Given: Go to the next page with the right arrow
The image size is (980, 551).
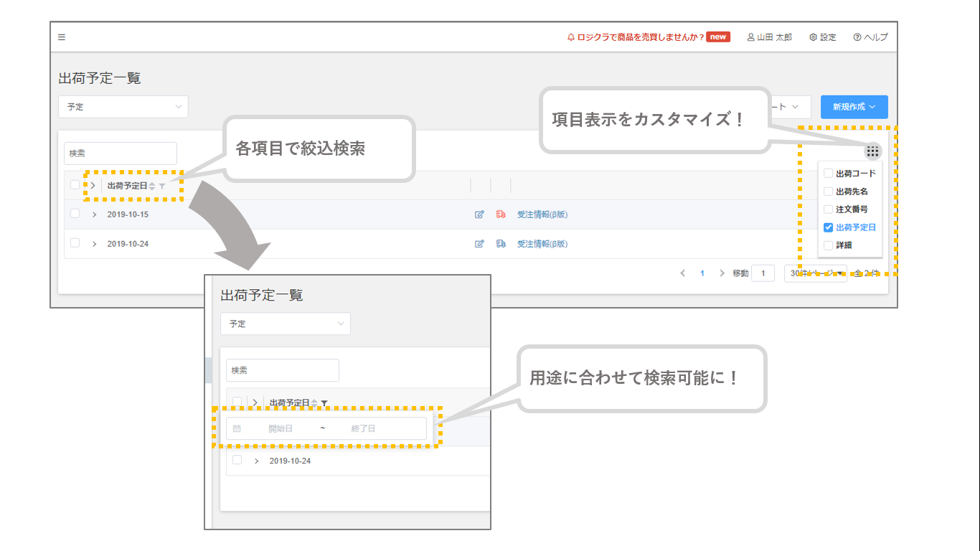Looking at the screenshot, I should point(722,273).
